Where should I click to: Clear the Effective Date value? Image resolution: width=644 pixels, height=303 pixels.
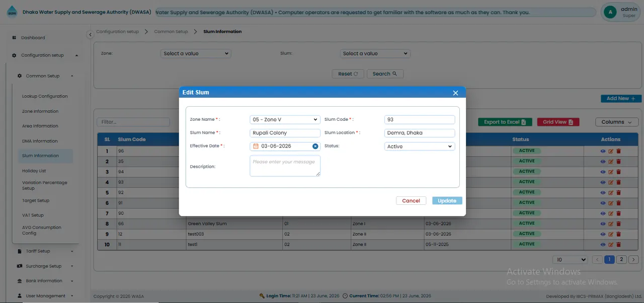coord(315,146)
